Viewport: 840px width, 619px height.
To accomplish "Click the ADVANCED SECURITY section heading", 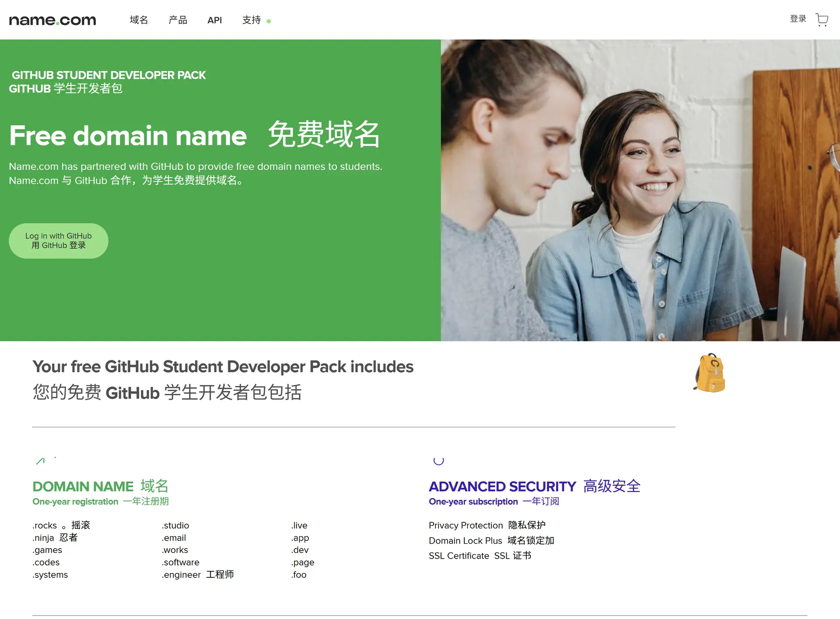I will (x=502, y=486).
